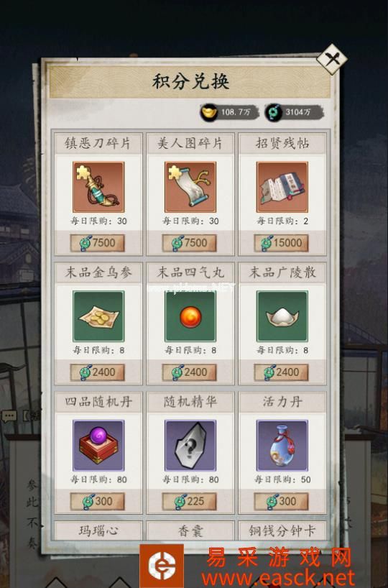
Task: Select the 镇恶刀碎片 dagger fragment icon
Action: pos(98,187)
